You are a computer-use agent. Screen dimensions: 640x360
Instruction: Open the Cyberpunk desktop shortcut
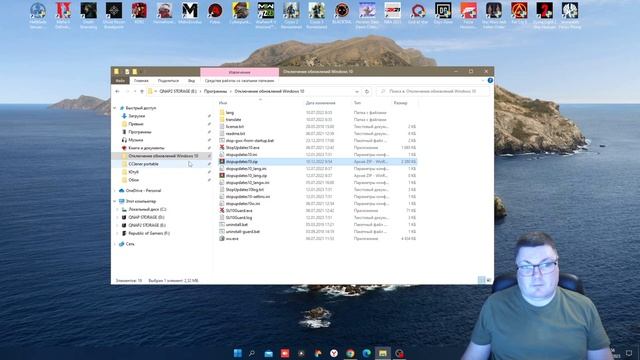click(x=240, y=11)
